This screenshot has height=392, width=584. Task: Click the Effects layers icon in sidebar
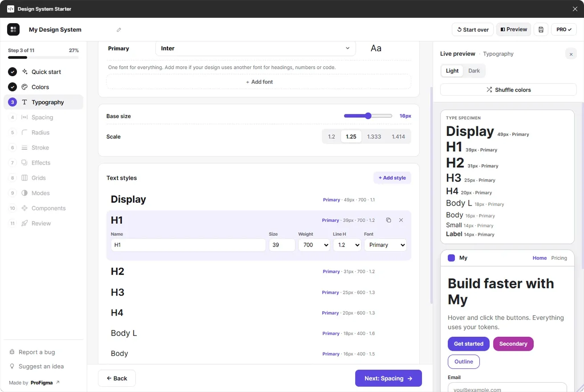pyautogui.click(x=24, y=162)
